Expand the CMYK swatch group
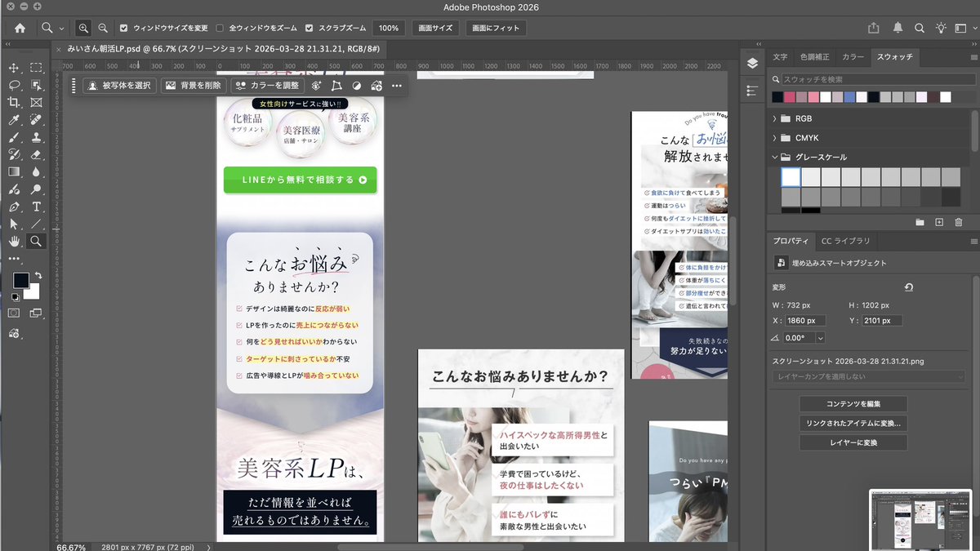Image resolution: width=980 pixels, height=551 pixels. [x=774, y=138]
